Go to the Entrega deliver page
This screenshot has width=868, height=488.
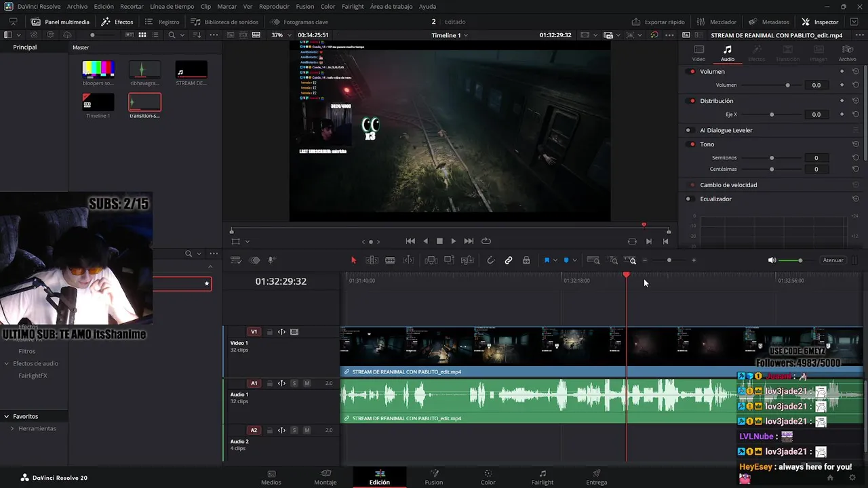tap(597, 477)
